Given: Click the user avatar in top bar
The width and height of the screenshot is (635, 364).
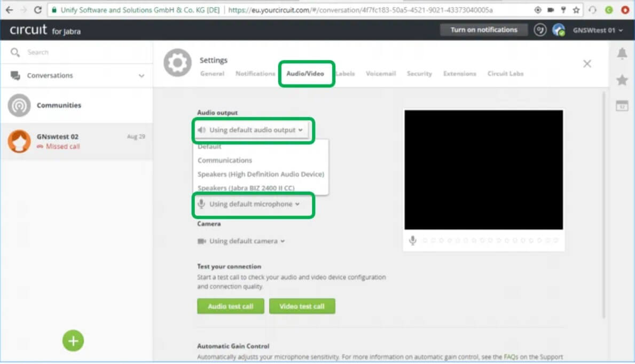Looking at the screenshot, I should [x=559, y=30].
